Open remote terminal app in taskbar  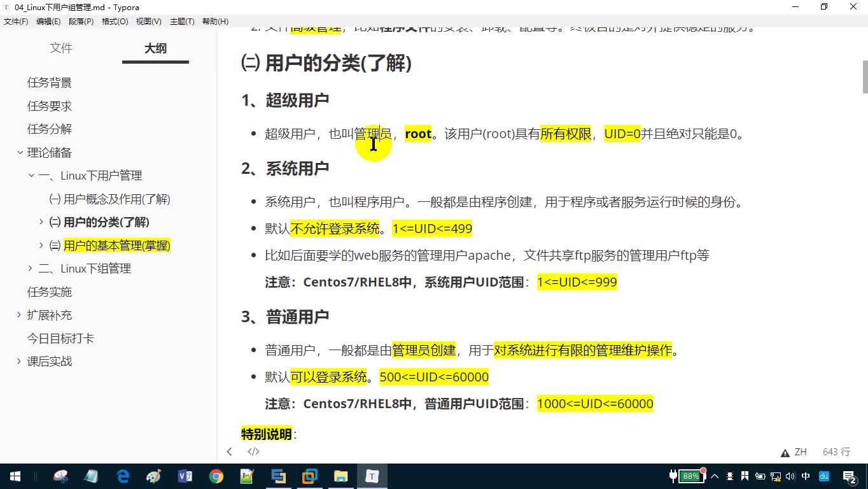tap(278, 476)
